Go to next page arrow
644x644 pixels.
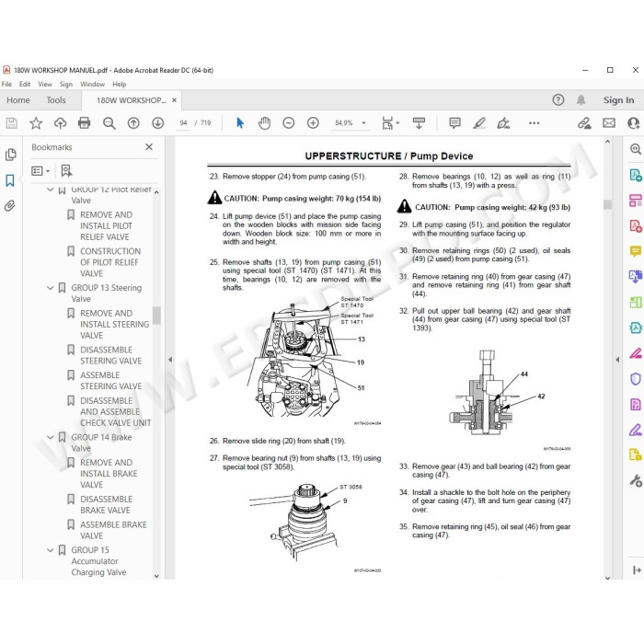pyautogui.click(x=157, y=122)
